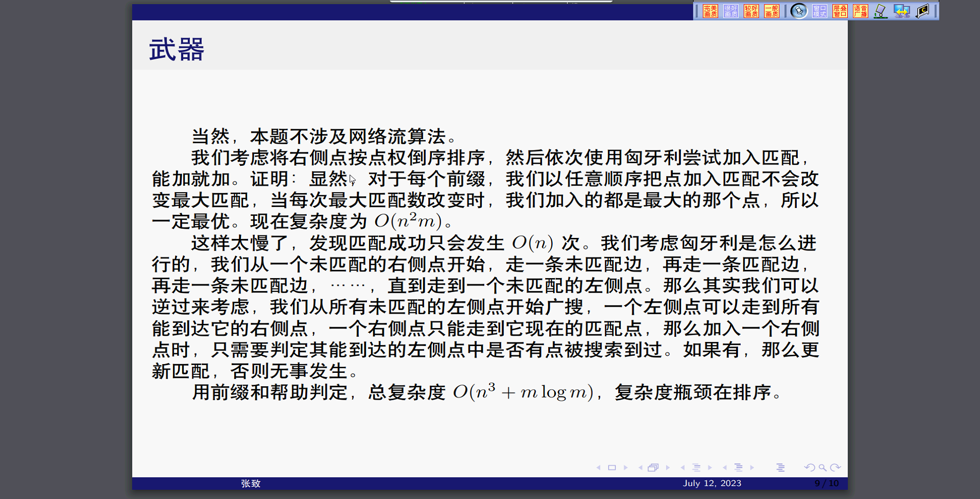Select the 一般画质 quality option
The height and width of the screenshot is (499, 980).
coord(772,11)
